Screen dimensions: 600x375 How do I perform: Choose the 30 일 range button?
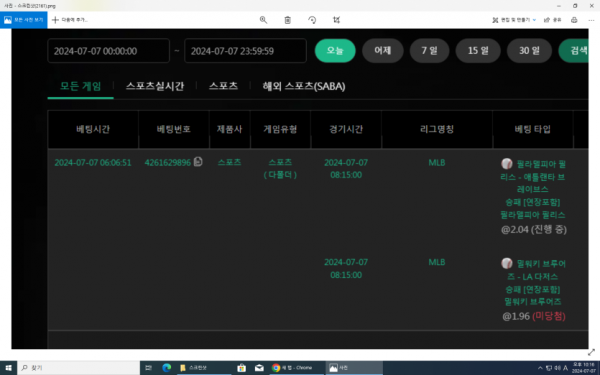(x=529, y=51)
